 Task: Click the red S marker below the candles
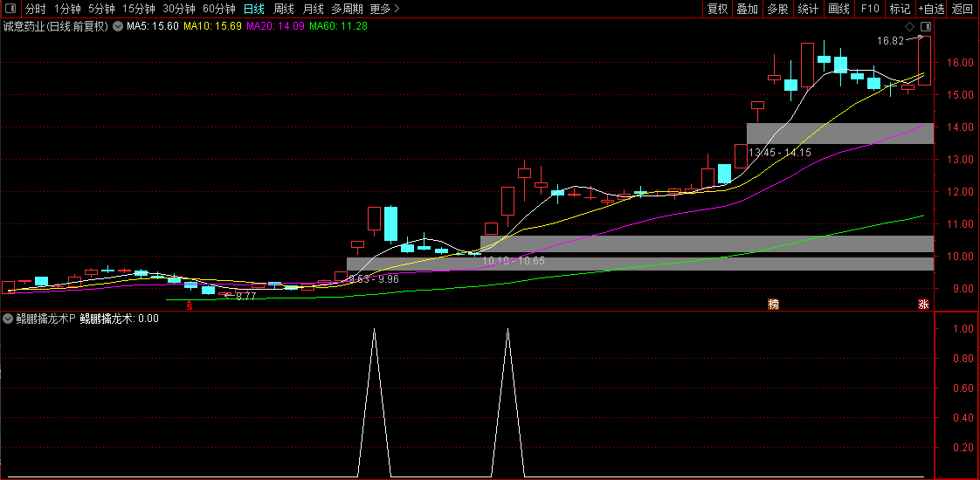[x=189, y=305]
